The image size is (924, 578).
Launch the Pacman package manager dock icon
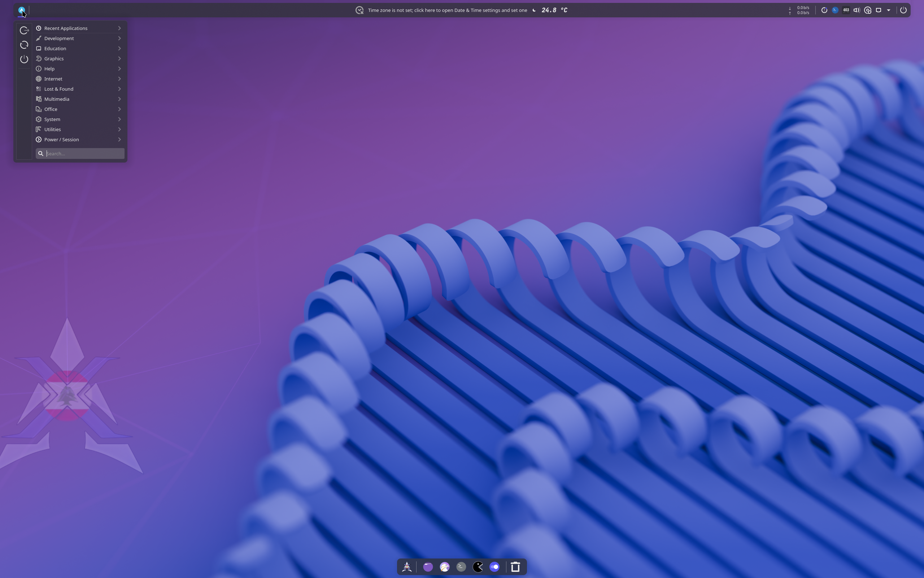coord(478,567)
